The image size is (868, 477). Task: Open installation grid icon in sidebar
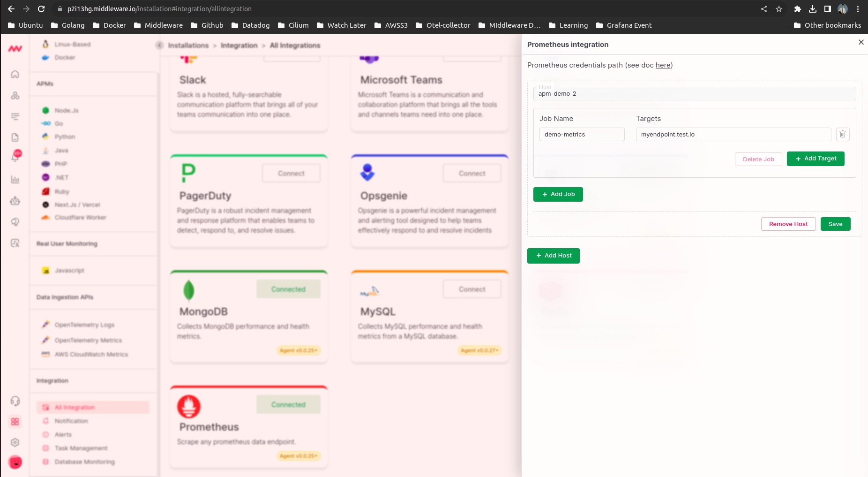click(15, 422)
